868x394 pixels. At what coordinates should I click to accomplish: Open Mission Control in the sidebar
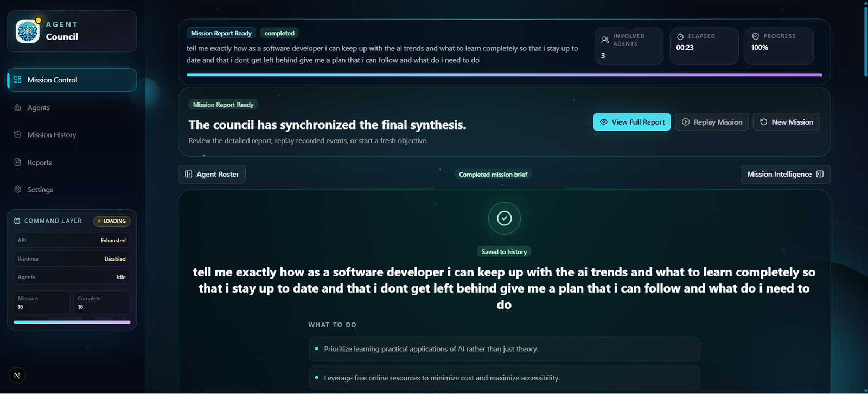click(x=72, y=80)
